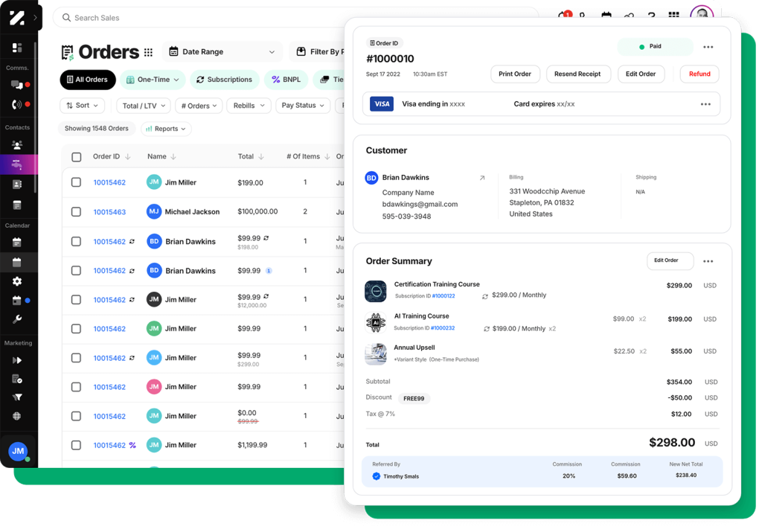Open the Pay Status dropdown
Screen dimensions: 762x532
pos(303,106)
